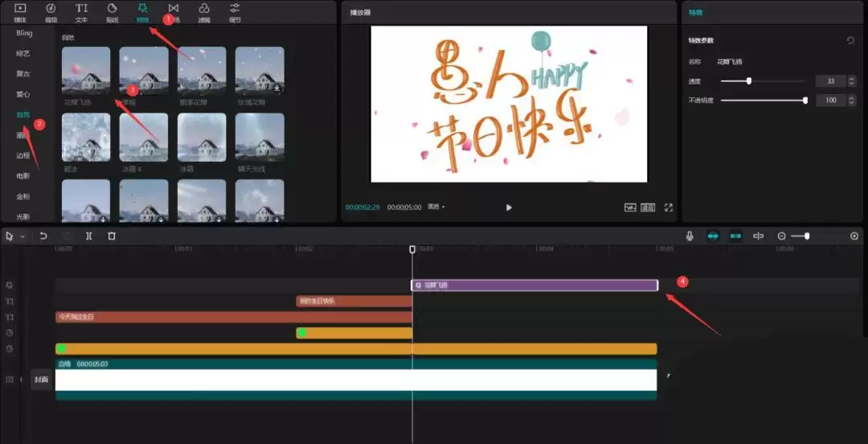Undo the last edit
The image size is (868, 444).
tap(43, 236)
